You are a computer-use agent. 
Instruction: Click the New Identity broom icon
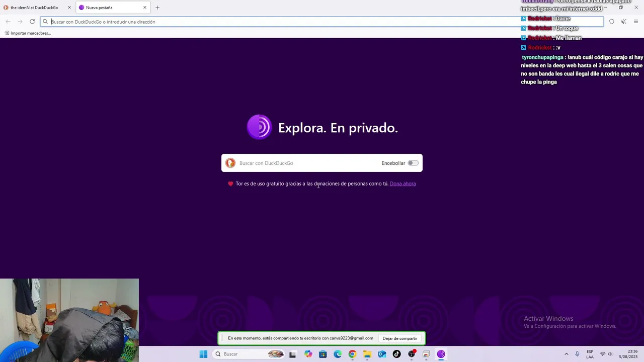(624, 22)
